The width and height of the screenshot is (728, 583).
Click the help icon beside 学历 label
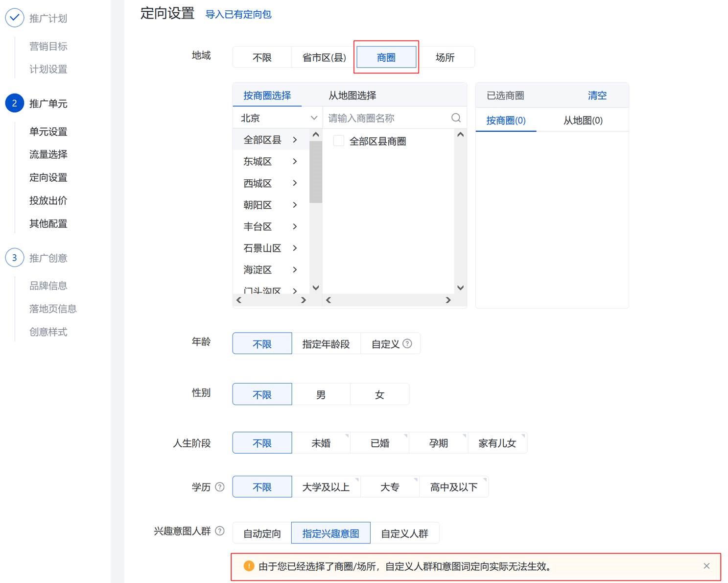(x=220, y=487)
